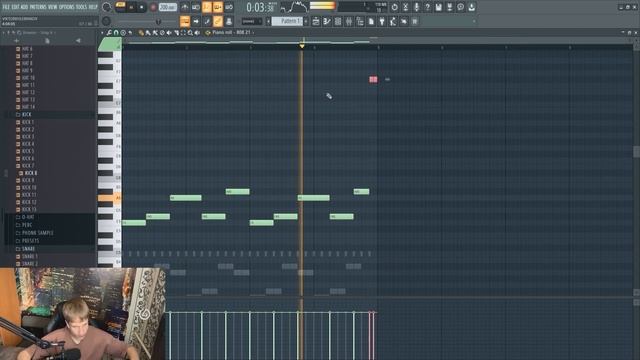Viewport: 640px width, 360px height.
Task: Toggle the auto scrolling arrow button
Action: click(x=196, y=21)
